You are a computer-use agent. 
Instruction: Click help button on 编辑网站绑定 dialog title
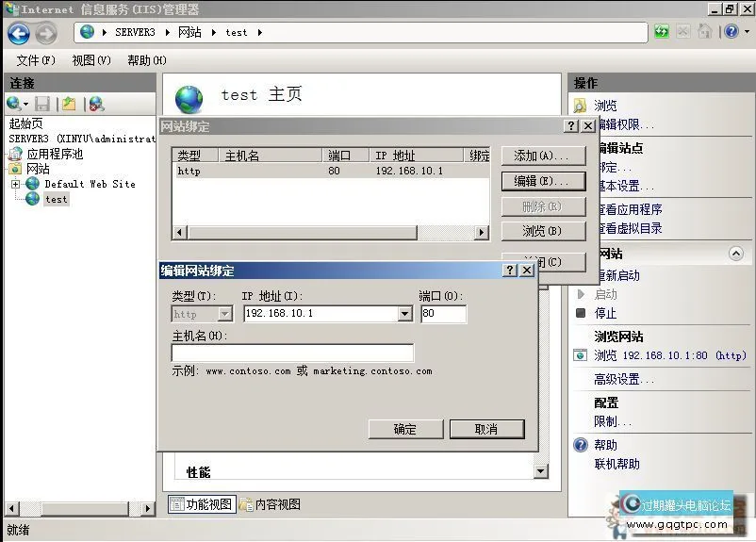(x=510, y=270)
